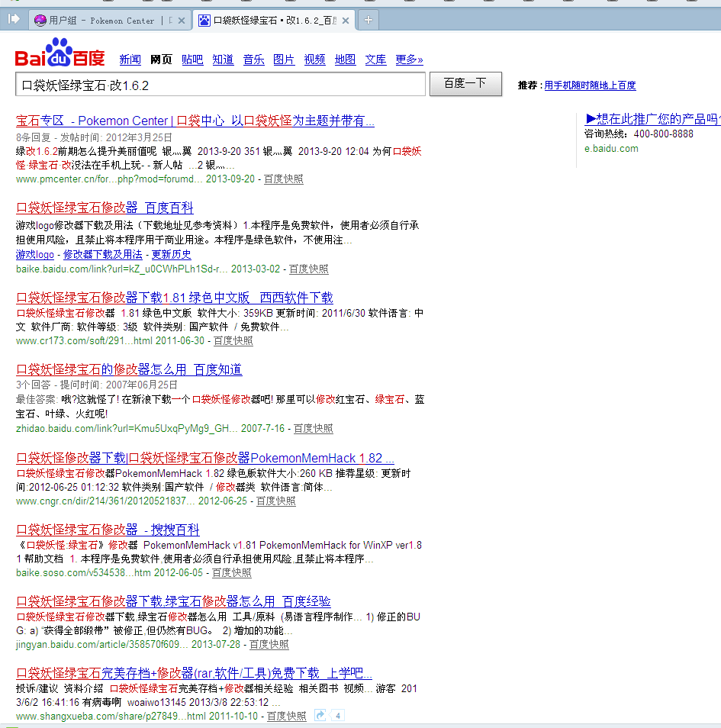Open the 口袋妖怪绿宝石的修改器怎么用_百度知道 result

pos(129,369)
